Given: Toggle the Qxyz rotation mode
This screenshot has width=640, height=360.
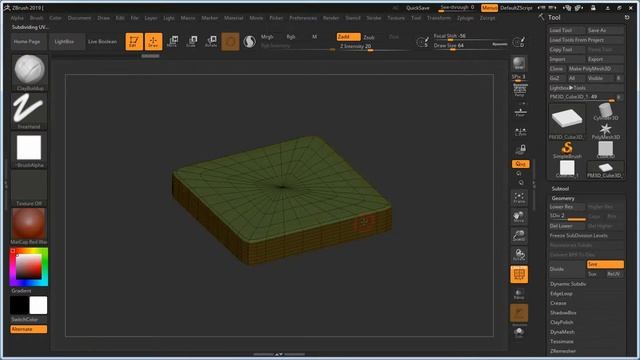Looking at the screenshot, I should (520, 164).
